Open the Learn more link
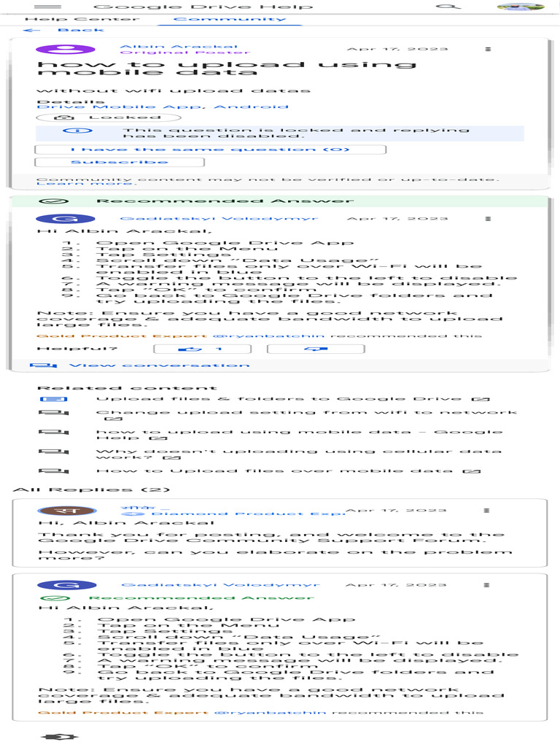Image resolution: width=560 pixels, height=747 pixels. (x=86, y=183)
